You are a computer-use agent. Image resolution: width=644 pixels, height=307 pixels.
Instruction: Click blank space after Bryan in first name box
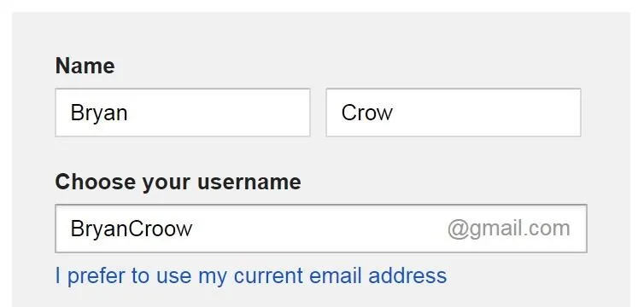tap(218, 113)
